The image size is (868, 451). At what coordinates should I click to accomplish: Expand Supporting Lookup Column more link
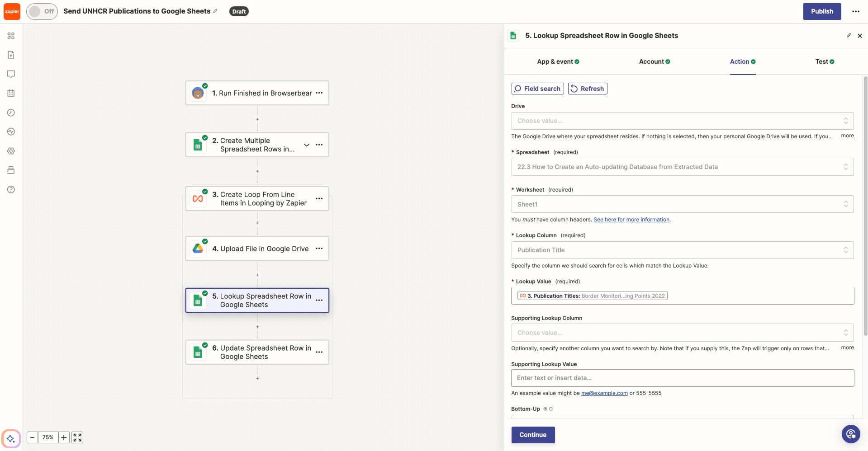coord(848,348)
